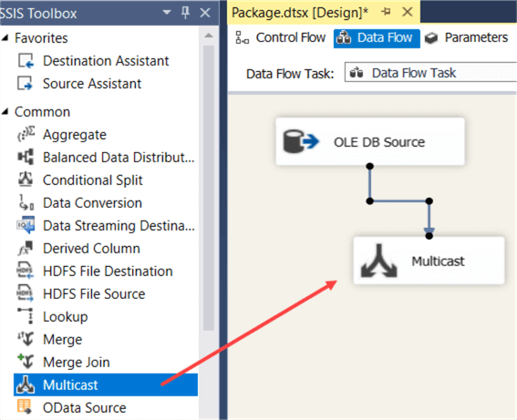Click the Merge Join label

tap(77, 363)
